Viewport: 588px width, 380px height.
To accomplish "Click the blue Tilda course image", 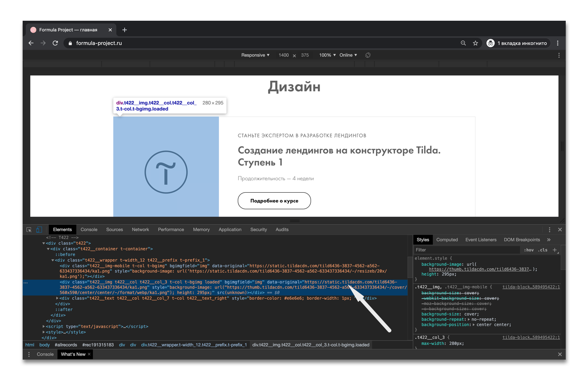I will click(x=166, y=167).
